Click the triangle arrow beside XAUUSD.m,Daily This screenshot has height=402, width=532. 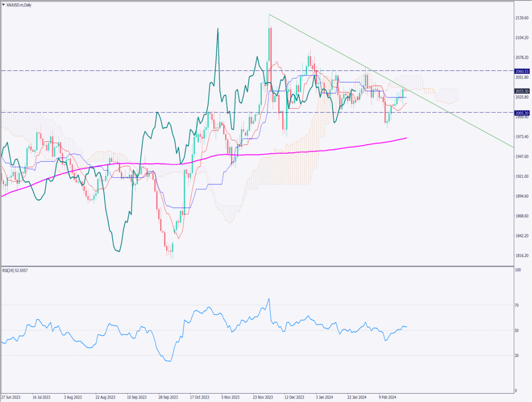click(4, 4)
